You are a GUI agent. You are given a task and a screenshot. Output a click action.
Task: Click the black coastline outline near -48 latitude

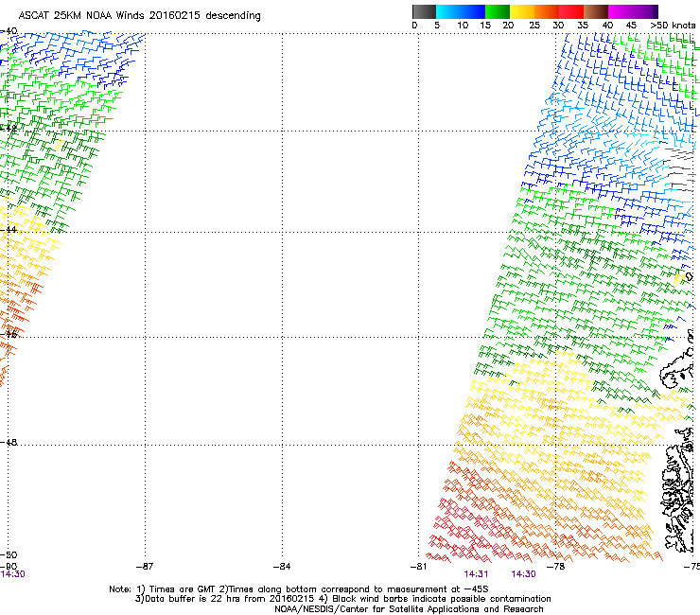coord(679,490)
